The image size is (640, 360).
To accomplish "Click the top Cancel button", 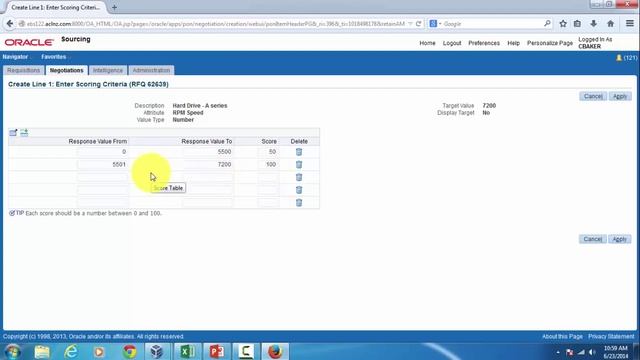I will [x=593, y=96].
